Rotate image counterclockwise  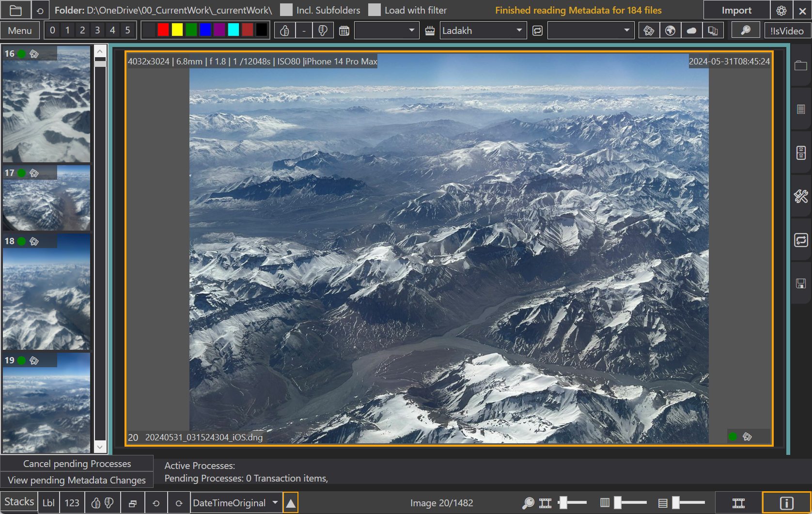coord(156,503)
